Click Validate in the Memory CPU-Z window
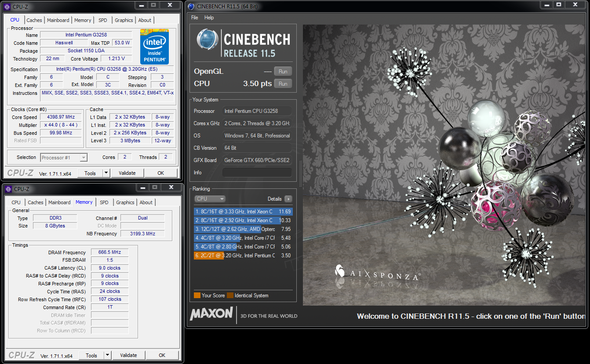590x364 pixels. pos(128,355)
